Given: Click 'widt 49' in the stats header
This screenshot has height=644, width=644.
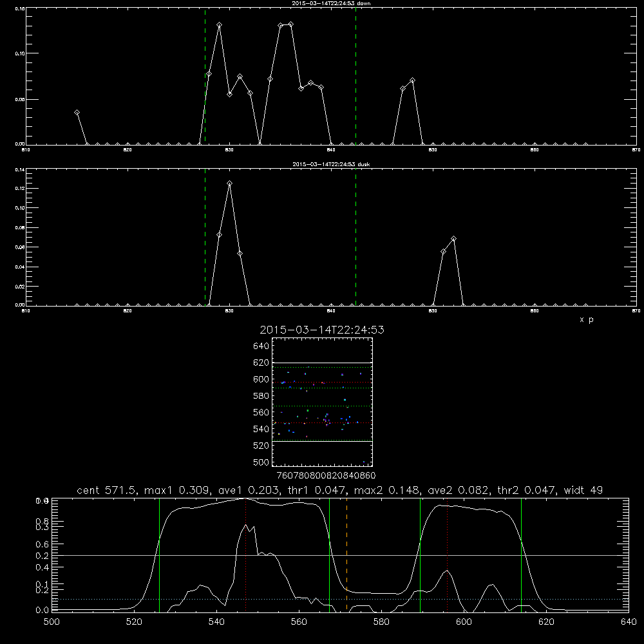Looking at the screenshot, I should point(583,490).
